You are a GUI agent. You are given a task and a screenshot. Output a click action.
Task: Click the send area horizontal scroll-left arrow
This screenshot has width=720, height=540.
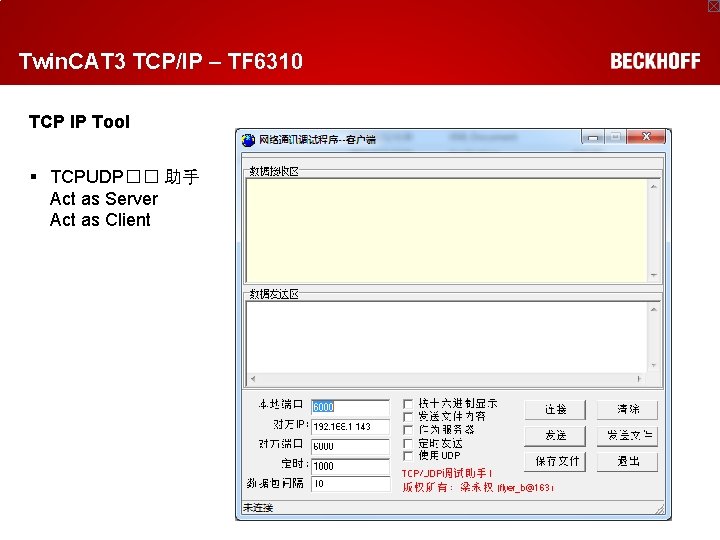253,379
